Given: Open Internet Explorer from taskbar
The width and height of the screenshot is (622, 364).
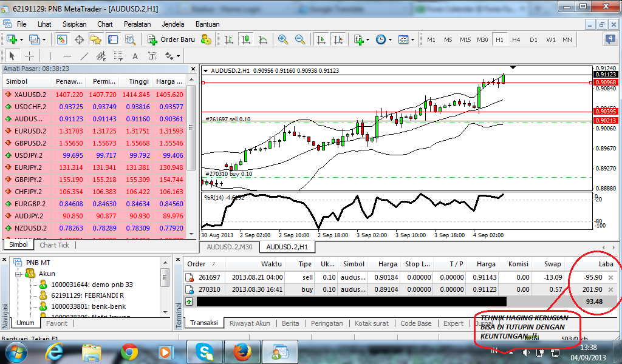Looking at the screenshot, I should pos(54,352).
